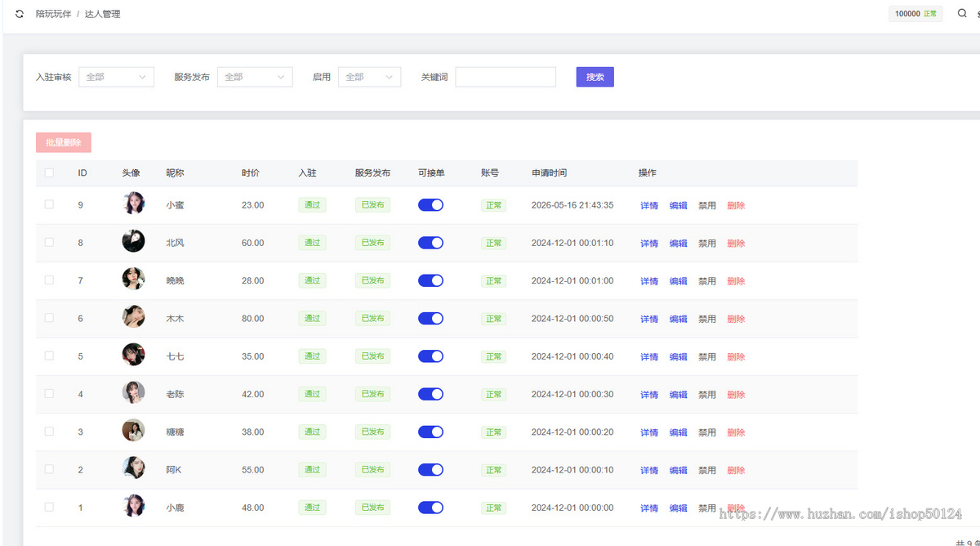Click 禁用 for 糖糖
Screen dimensions: 980x546
coord(707,432)
